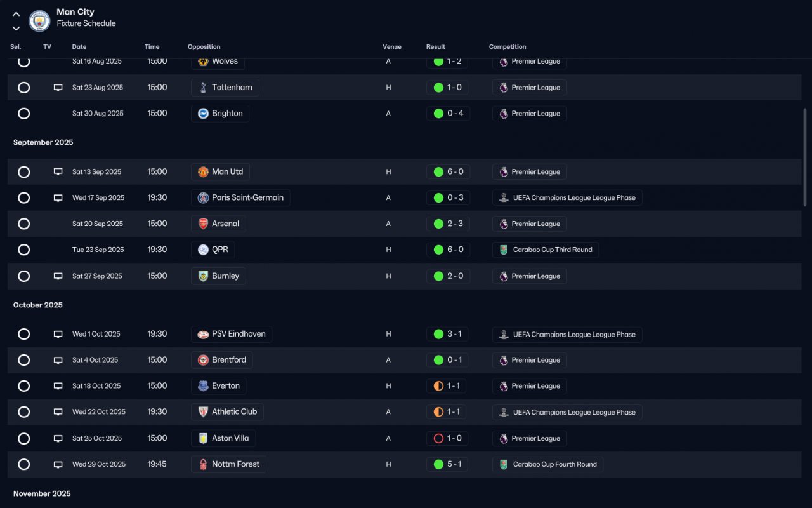Select the Arsenal fixture radio circle
812x508 pixels.
(x=24, y=224)
